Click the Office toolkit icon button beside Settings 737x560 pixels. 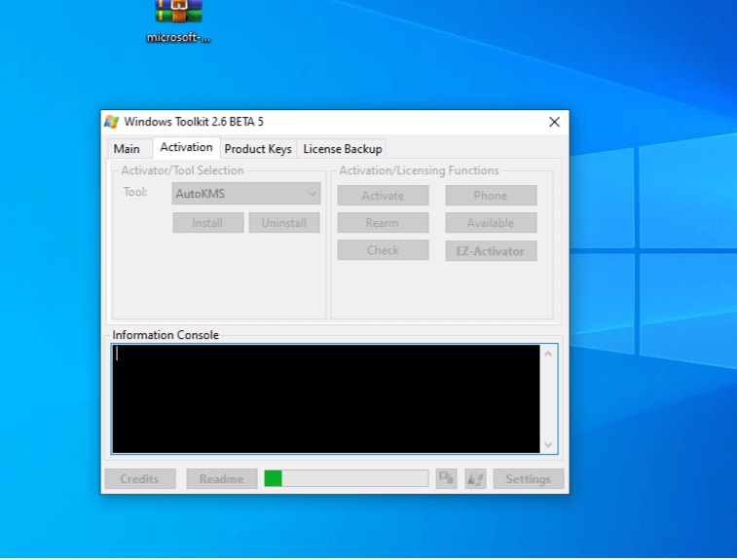pos(446,478)
